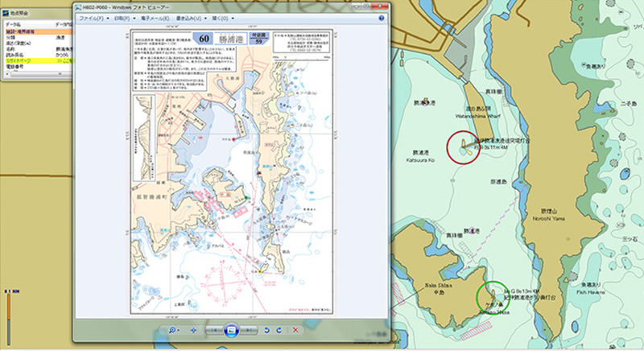Rotate the image clockwise
The width and height of the screenshot is (644, 351).
pyautogui.click(x=279, y=330)
